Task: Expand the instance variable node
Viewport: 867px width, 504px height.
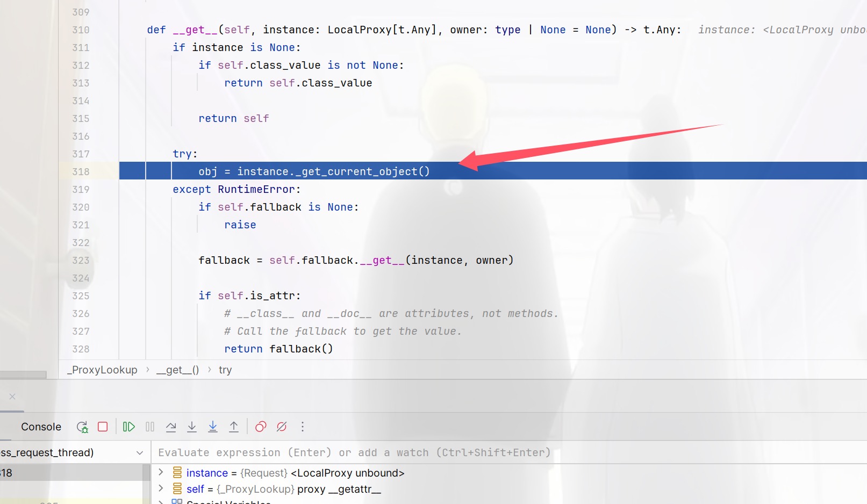Action: (161, 472)
